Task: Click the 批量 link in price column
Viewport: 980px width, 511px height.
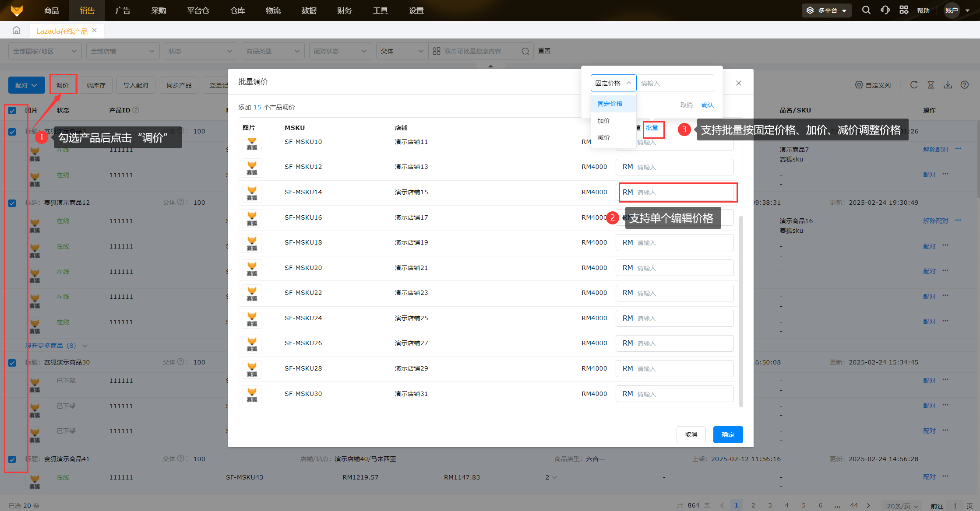Action: tap(652, 128)
